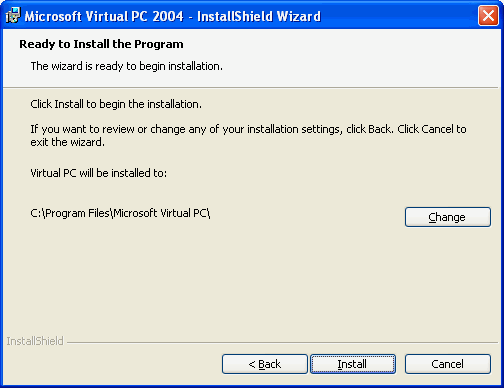Start installation with the Install button
This screenshot has height=388, width=504.
tap(353, 364)
